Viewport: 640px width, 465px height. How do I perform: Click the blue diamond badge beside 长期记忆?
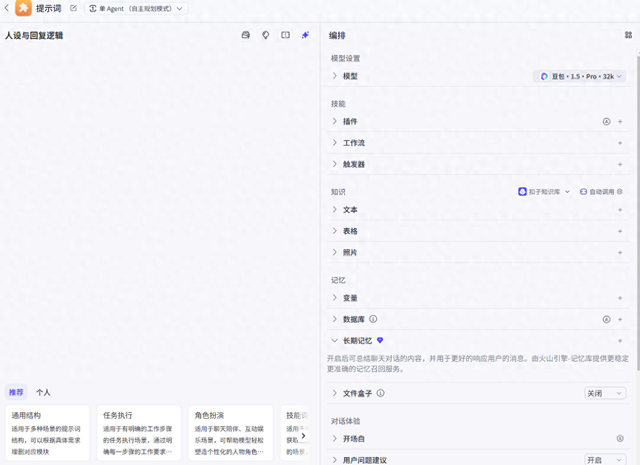380,340
